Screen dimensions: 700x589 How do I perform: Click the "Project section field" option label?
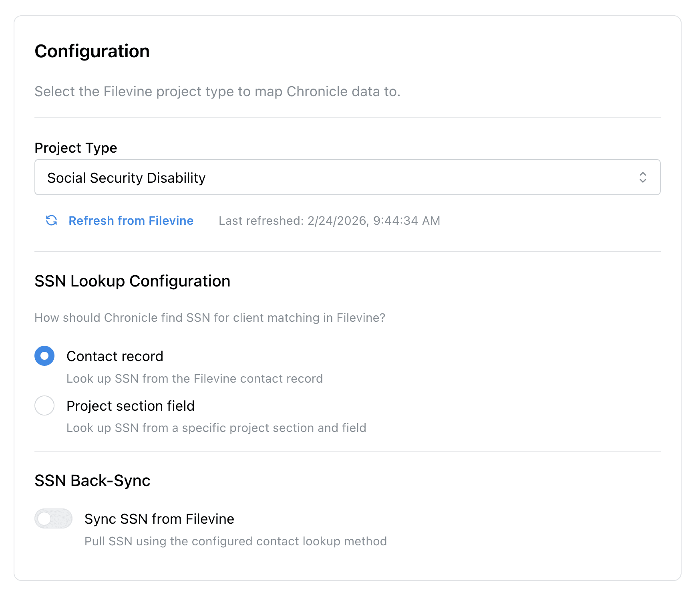tap(130, 406)
